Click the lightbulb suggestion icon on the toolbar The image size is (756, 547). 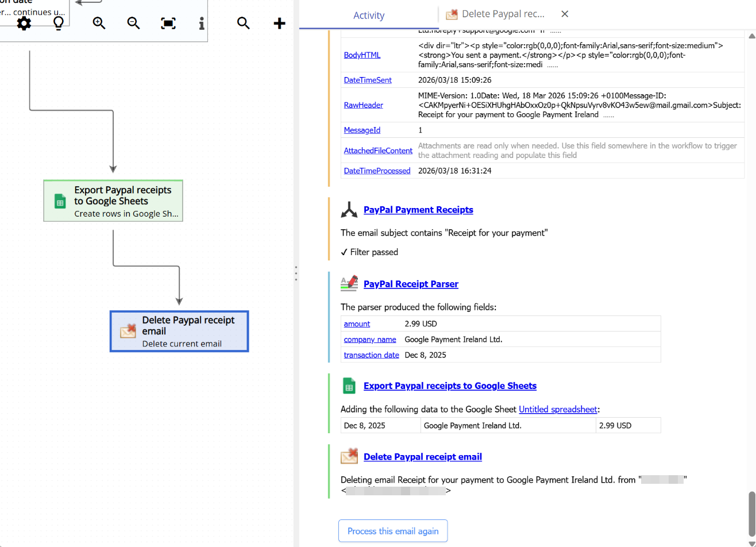(x=58, y=23)
